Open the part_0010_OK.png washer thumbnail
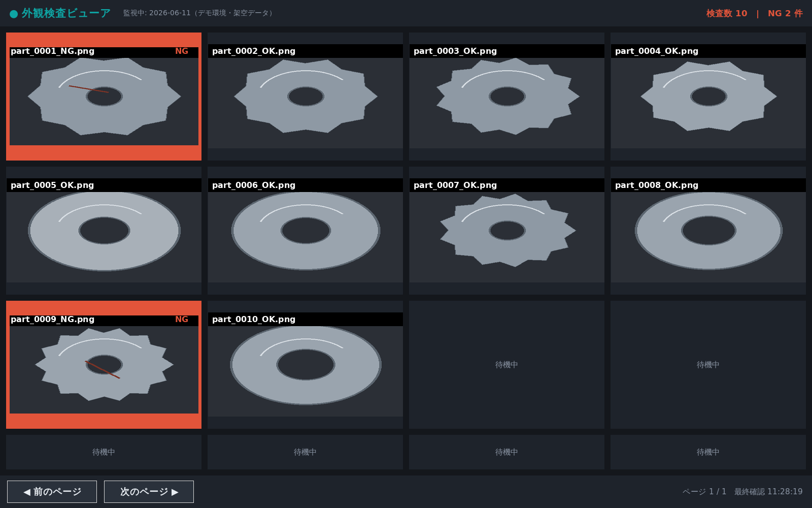Viewport: 812px width, 508px height. [x=306, y=365]
